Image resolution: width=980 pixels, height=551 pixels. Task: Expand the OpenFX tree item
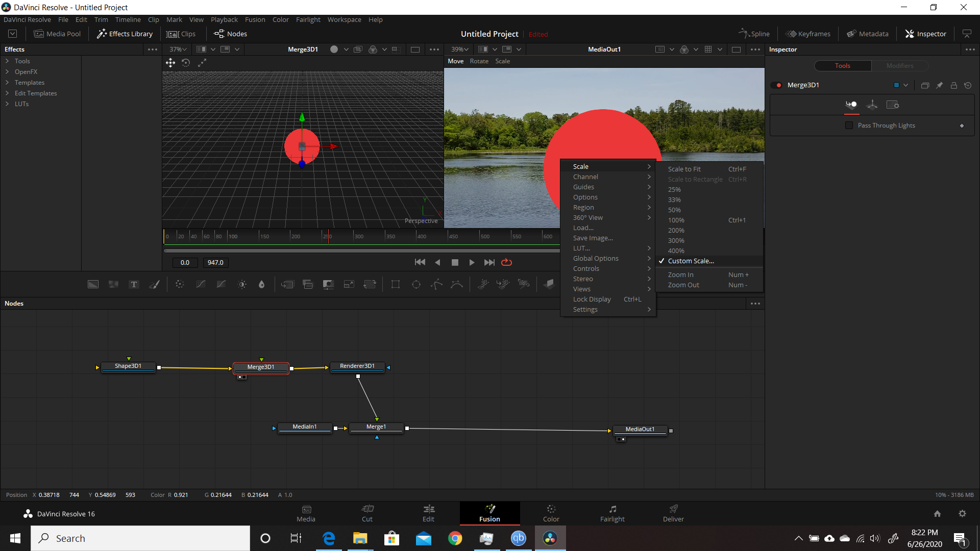[x=7, y=72]
